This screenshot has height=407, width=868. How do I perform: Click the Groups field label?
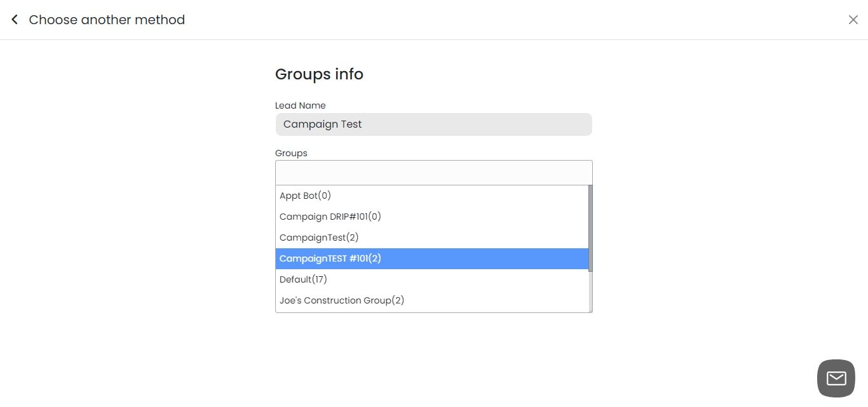click(291, 152)
